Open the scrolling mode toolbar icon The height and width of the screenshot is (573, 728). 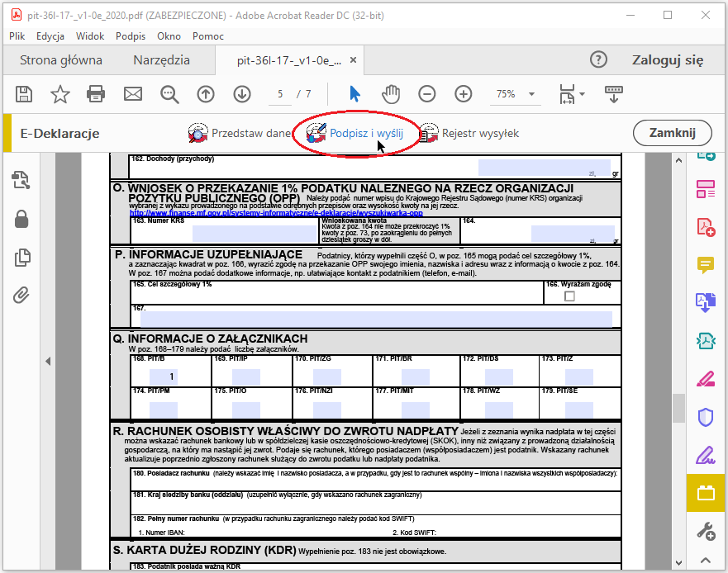613,94
